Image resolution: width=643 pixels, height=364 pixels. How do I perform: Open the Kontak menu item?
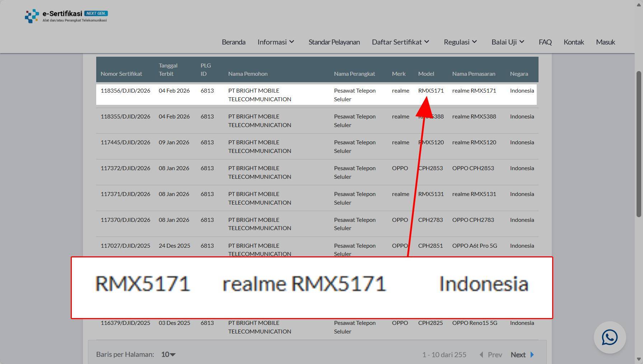click(x=574, y=42)
